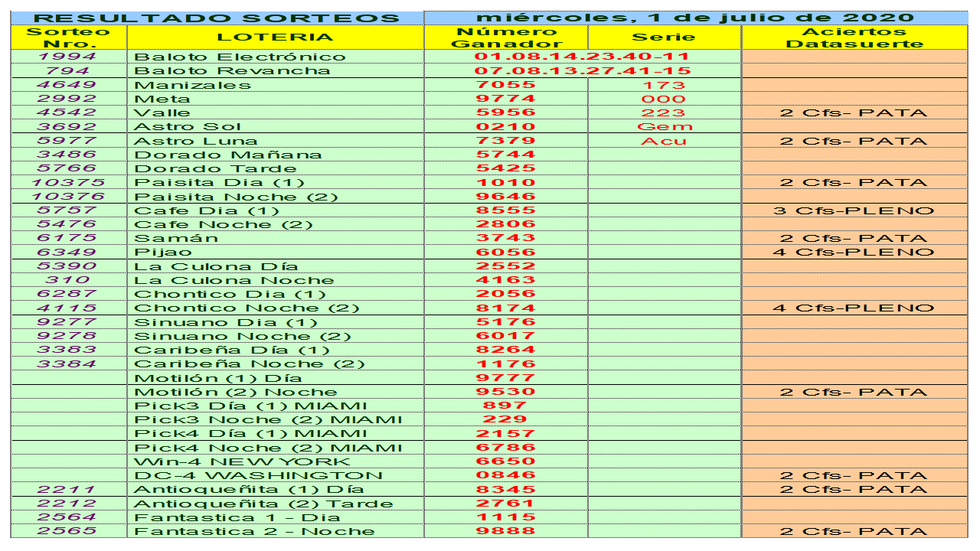Select the Astro Sol lottery cell
Viewport: 980px width, 551px height.
[x=276, y=127]
